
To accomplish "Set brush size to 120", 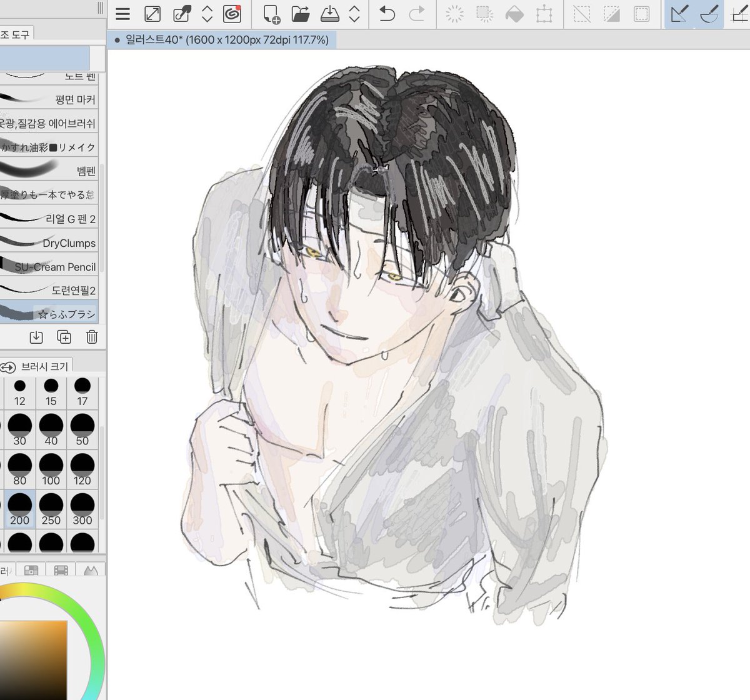I will (x=82, y=470).
